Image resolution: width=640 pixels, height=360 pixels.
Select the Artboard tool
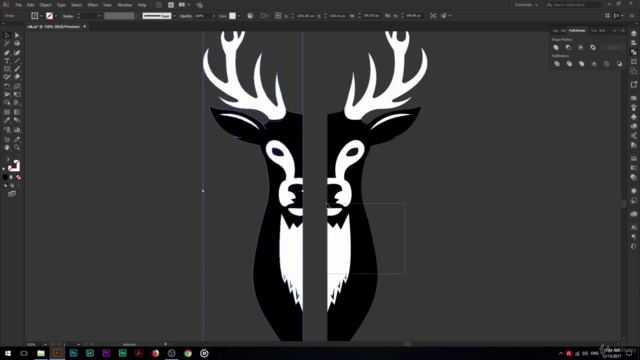pyautogui.click(x=7, y=139)
